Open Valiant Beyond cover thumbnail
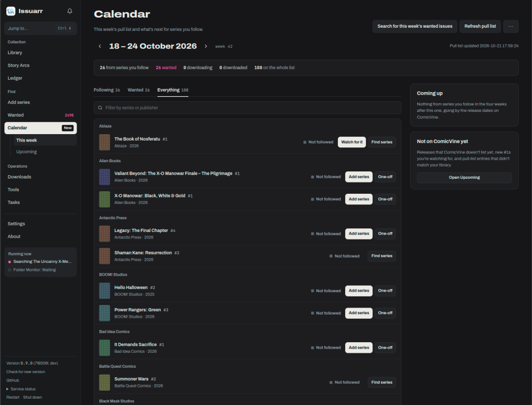532x405 pixels. (104, 177)
